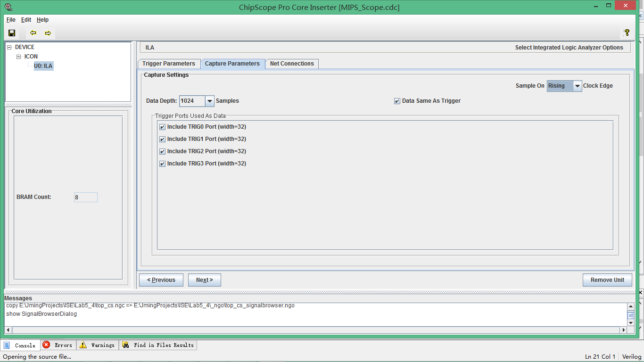Click the Next button
Image resolution: width=644 pixels, height=362 pixels.
pyautogui.click(x=205, y=280)
